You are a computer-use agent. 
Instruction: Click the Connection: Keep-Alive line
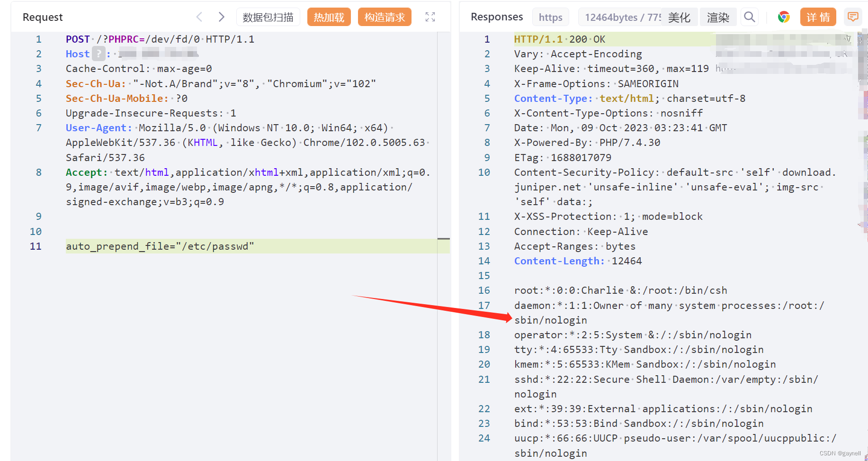pyautogui.click(x=581, y=232)
